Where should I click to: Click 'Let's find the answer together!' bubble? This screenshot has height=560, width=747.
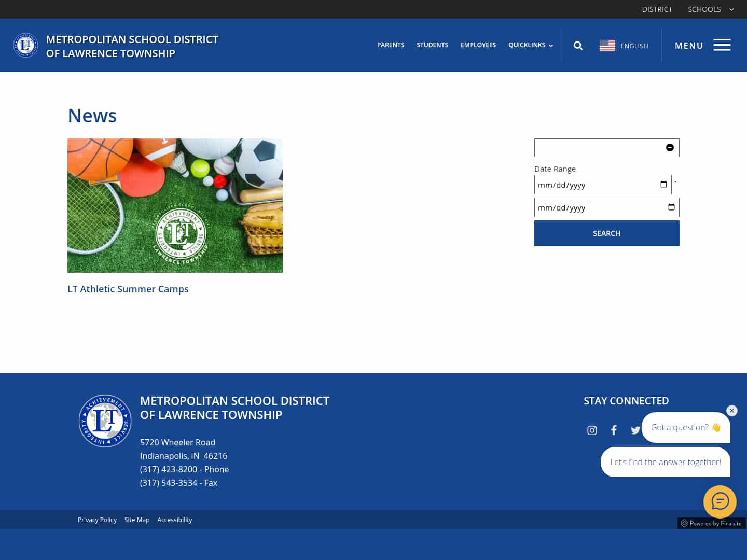666,462
